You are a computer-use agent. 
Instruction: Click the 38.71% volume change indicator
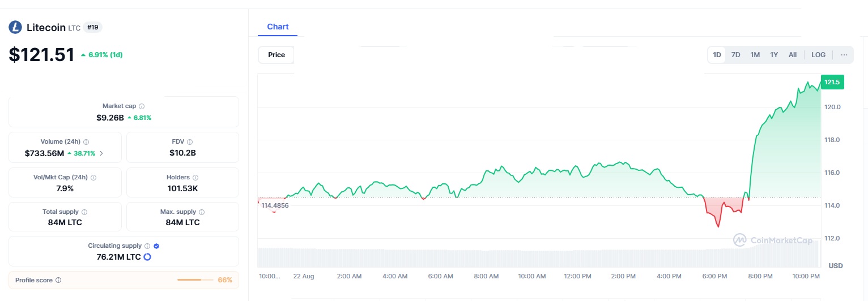point(82,153)
